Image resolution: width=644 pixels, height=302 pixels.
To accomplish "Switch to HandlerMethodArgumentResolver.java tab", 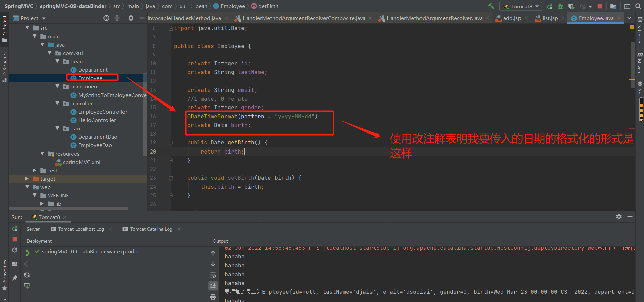I will [x=434, y=18].
